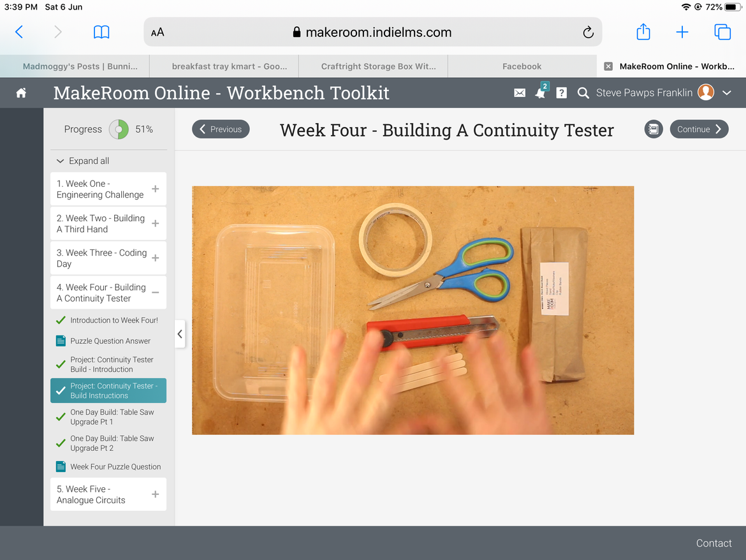The image size is (746, 560).
Task: Toggle check mark for Table Saw Upgrade Pt 2
Action: point(61,443)
